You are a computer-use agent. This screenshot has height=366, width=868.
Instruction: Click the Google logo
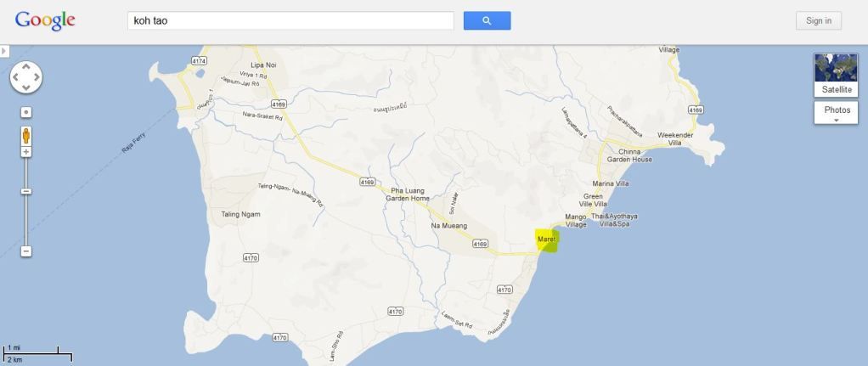pos(45,20)
